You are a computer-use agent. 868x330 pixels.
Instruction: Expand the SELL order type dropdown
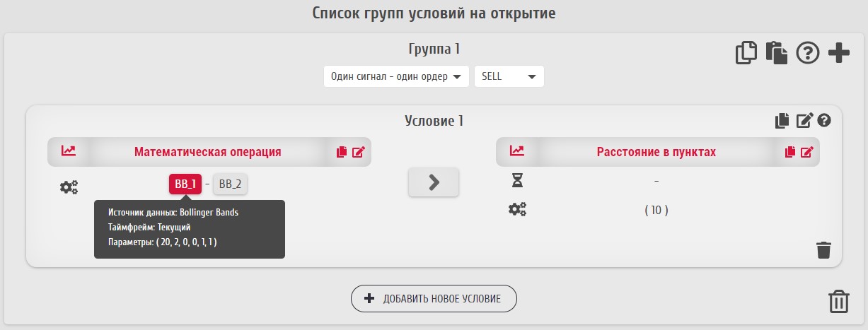tap(509, 77)
